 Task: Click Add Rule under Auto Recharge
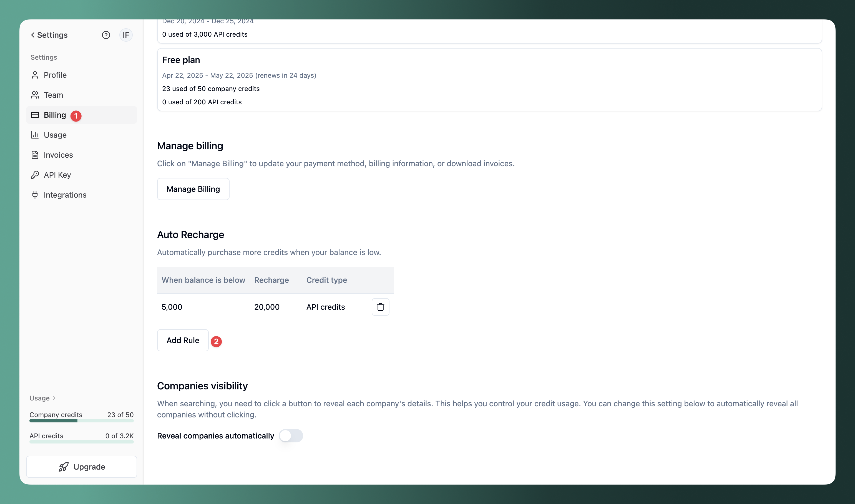183,340
